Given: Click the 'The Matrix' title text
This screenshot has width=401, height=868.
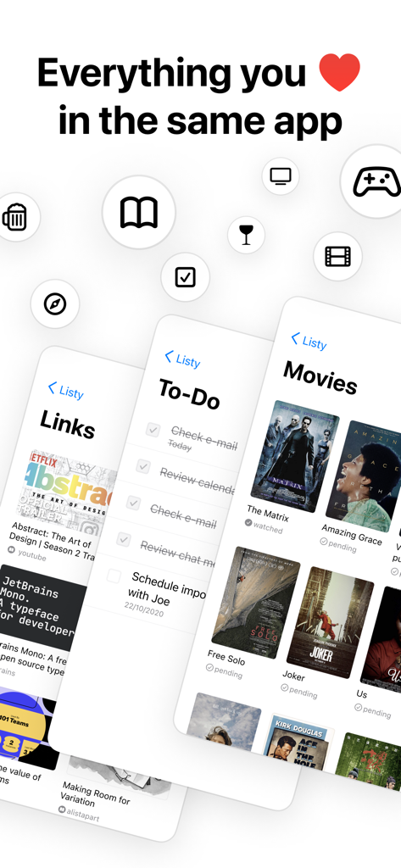Looking at the screenshot, I should click(268, 513).
